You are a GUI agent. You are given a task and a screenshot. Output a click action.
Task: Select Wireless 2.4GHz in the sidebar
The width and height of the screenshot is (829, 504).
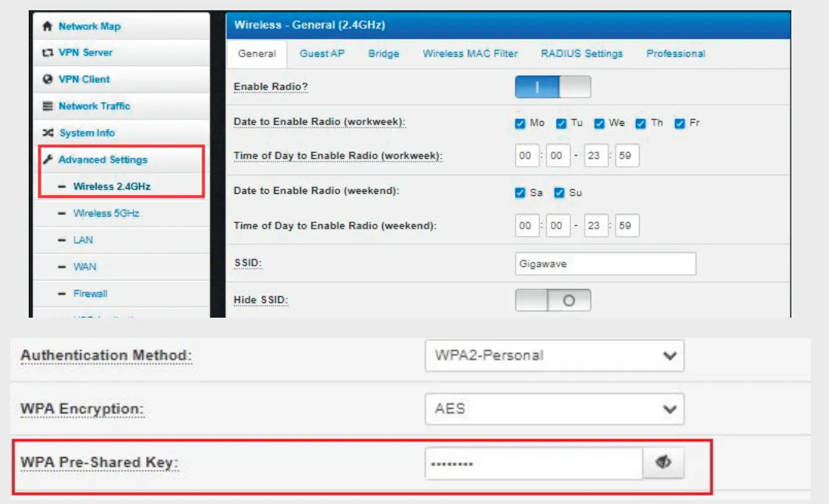pyautogui.click(x=121, y=186)
